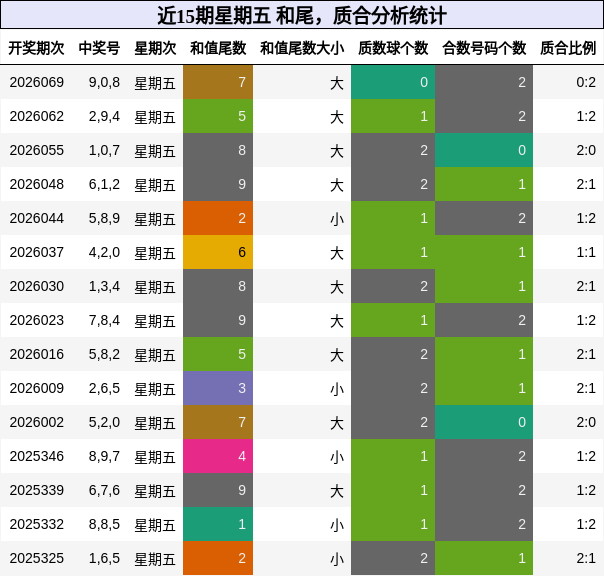Click orange tail cell 2 in row 2025325

point(218,558)
